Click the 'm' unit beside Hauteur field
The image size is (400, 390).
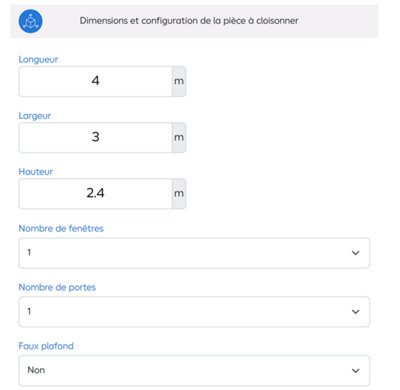click(x=179, y=194)
